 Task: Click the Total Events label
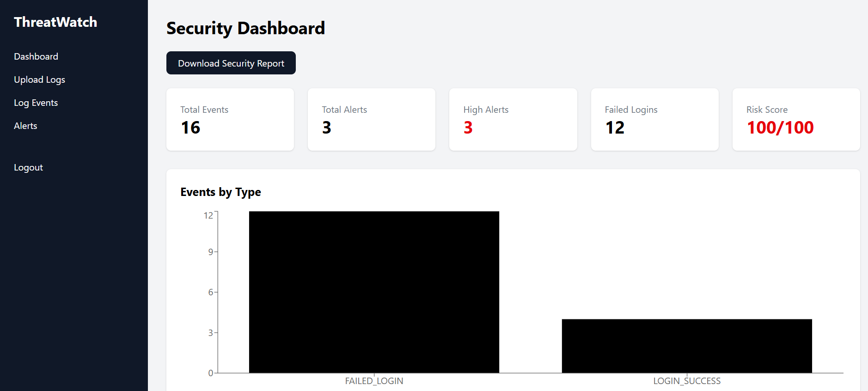point(204,110)
